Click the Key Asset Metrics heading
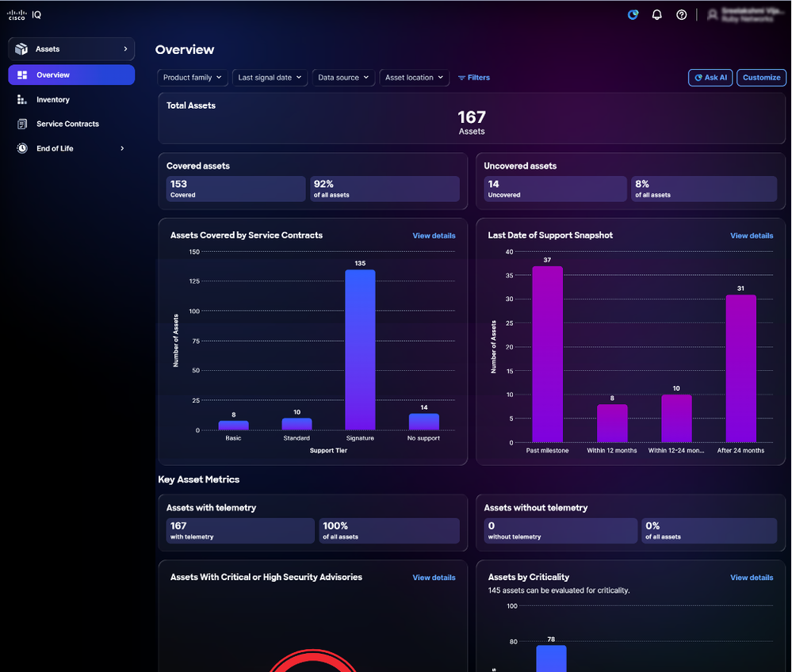Image resolution: width=792 pixels, height=672 pixels. [x=198, y=479]
